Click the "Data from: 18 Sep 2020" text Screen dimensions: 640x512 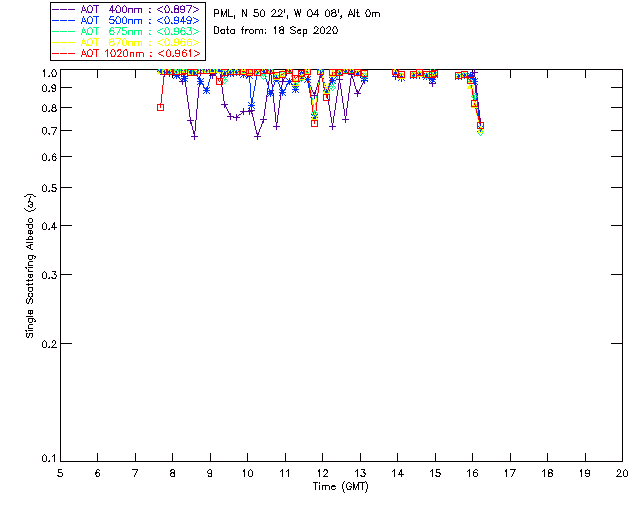276,31
